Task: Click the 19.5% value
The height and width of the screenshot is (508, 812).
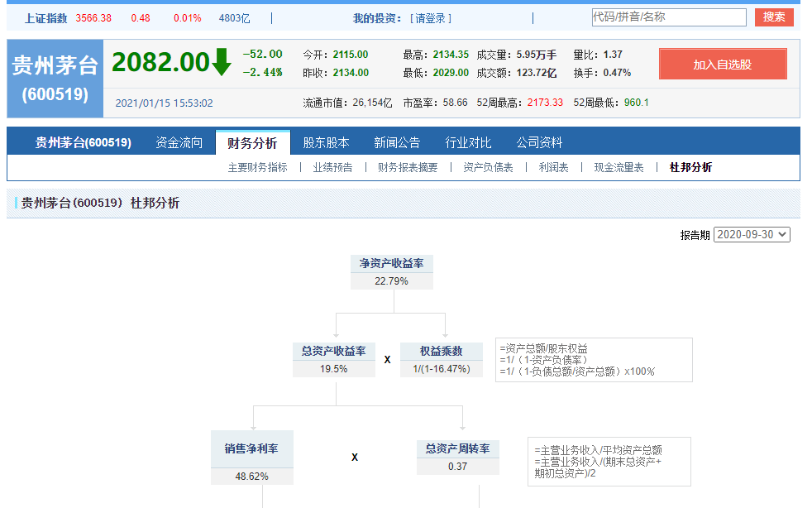Action: tap(333, 368)
